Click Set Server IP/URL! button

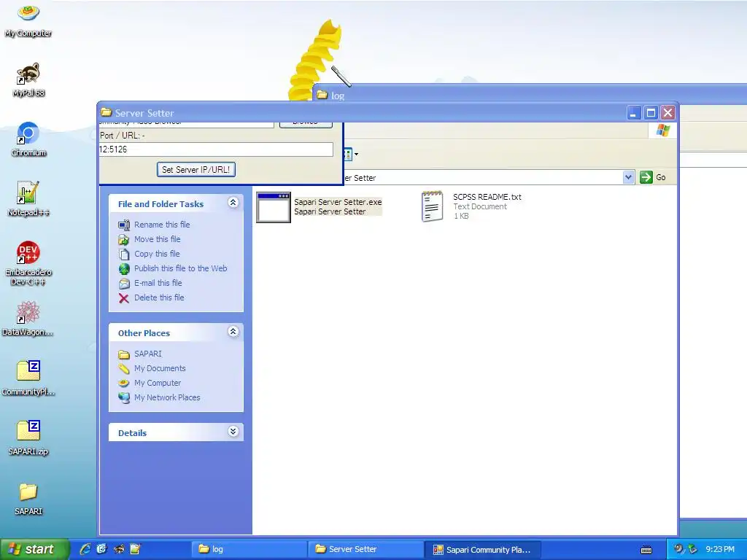point(196,169)
